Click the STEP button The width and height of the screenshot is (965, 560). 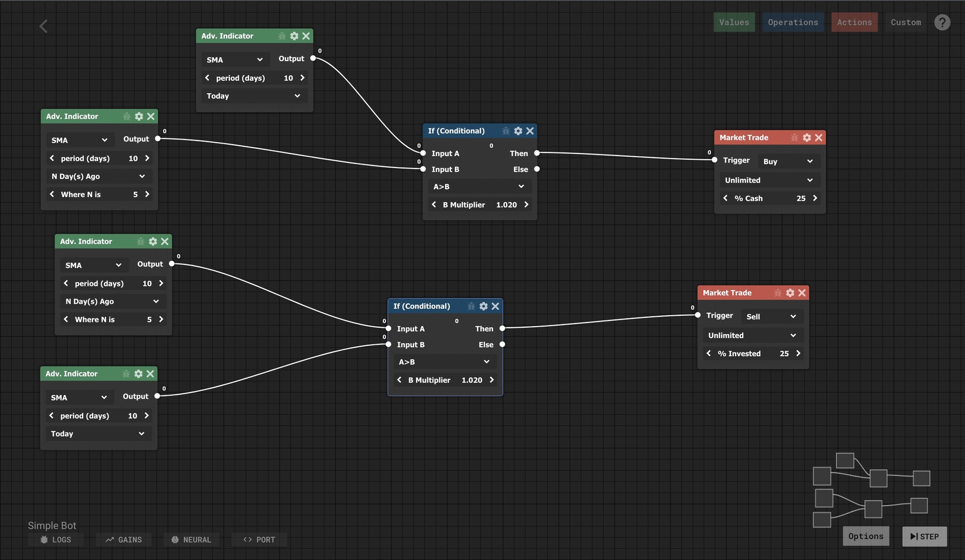(x=924, y=536)
